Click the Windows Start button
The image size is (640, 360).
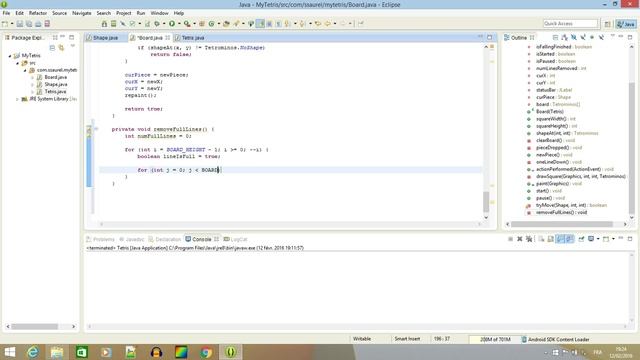point(9,352)
